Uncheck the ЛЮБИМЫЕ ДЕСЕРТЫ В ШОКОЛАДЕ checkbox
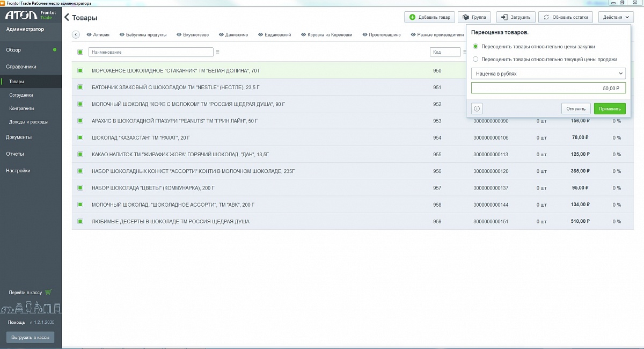Screen dimensions: 644x349 80,221
